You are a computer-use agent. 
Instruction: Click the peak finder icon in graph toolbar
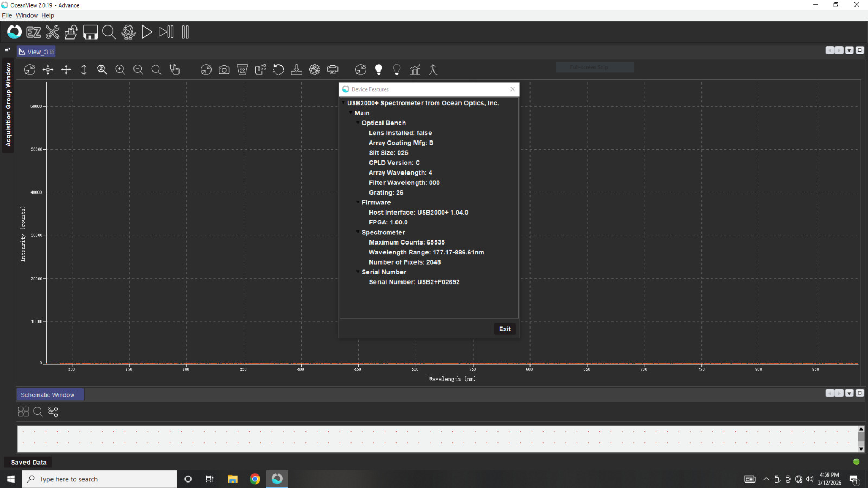coord(433,70)
